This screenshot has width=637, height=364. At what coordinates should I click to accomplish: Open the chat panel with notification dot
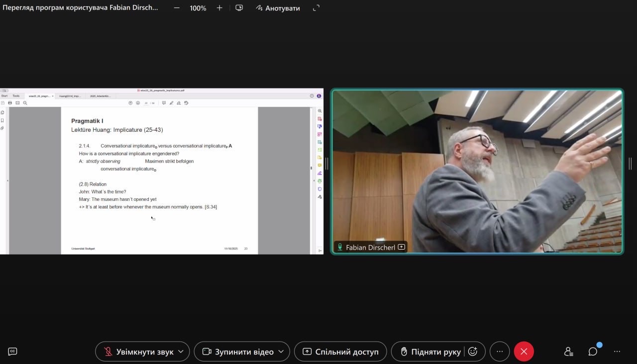tap(593, 352)
